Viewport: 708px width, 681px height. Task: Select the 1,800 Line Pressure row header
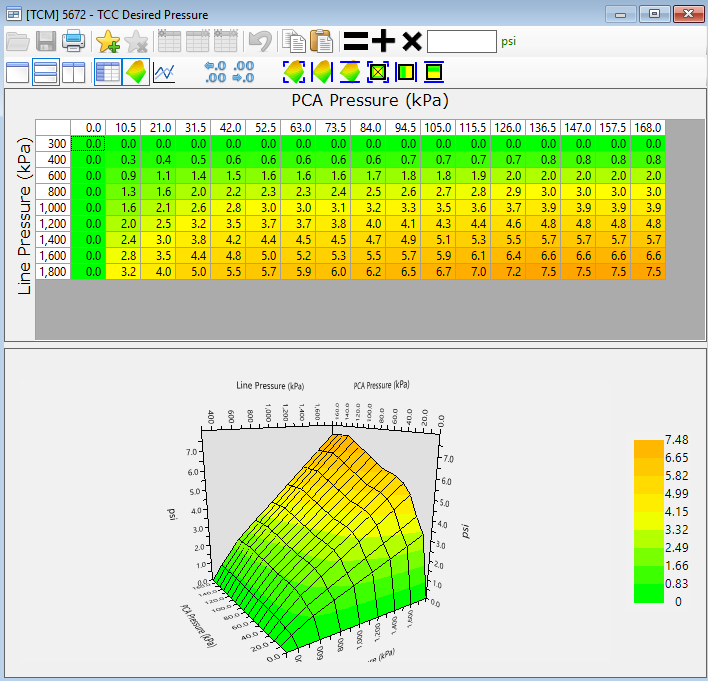pyautogui.click(x=53, y=271)
